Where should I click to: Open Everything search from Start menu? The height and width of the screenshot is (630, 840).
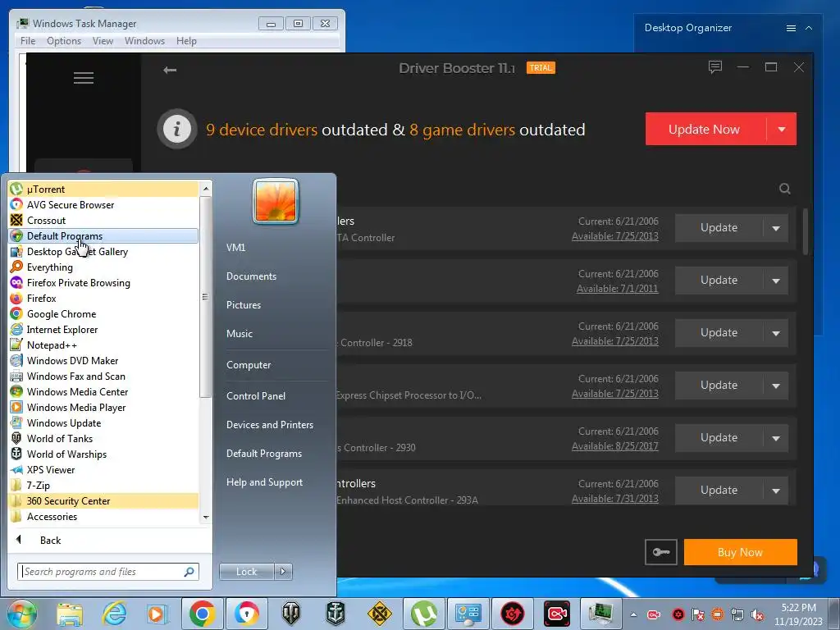103,267
